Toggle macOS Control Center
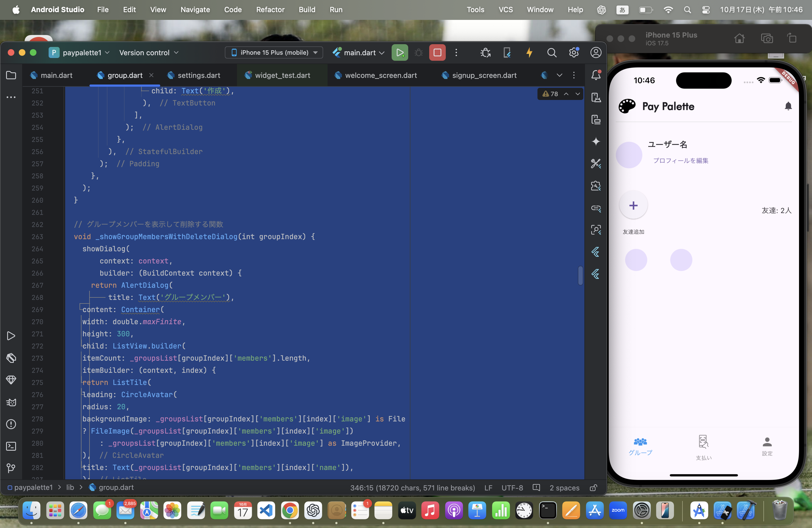 pos(706,10)
